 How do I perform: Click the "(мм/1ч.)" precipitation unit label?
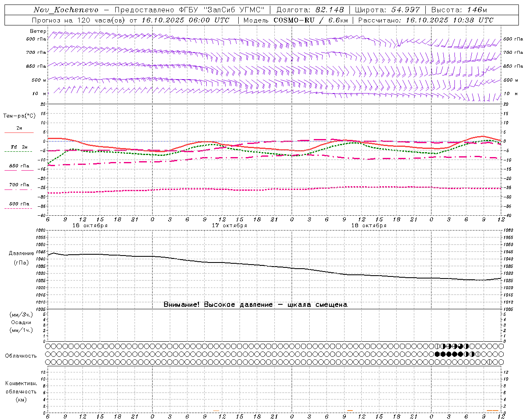click(21, 330)
